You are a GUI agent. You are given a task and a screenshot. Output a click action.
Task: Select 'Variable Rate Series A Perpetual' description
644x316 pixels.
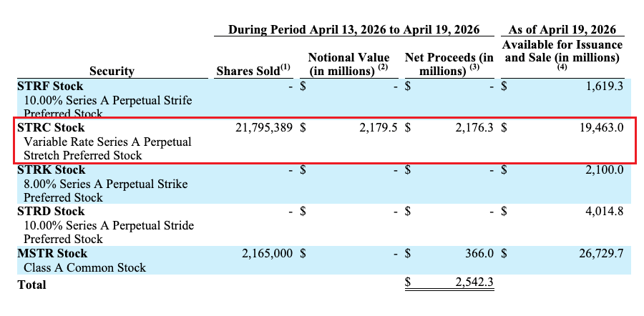[107, 142]
